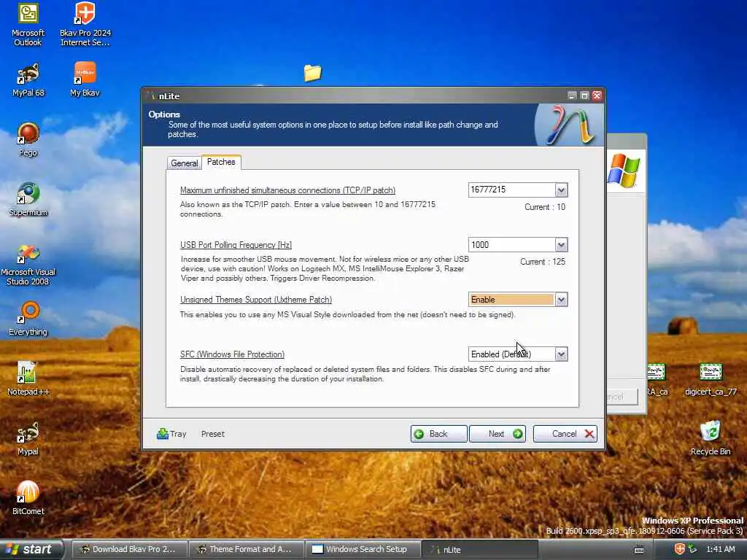Click the keyboard icon in system tray
The image size is (747, 560).
click(639, 550)
